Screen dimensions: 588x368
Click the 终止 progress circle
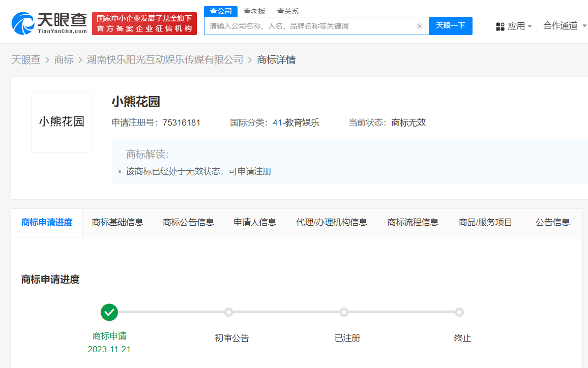point(460,312)
